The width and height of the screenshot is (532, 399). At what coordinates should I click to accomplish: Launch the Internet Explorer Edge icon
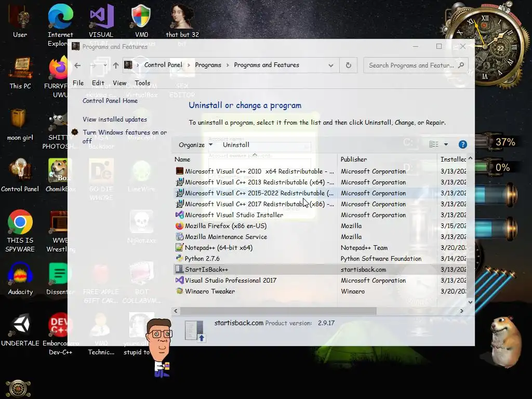(60, 25)
